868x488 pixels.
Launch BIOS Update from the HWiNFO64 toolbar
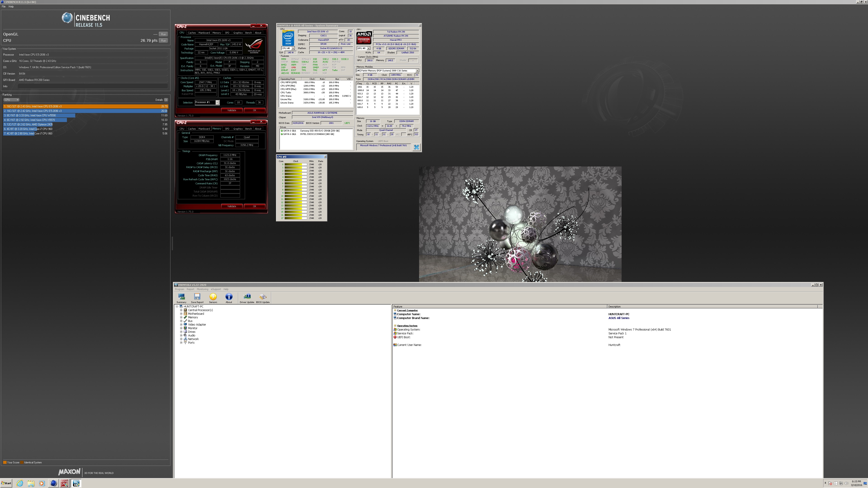pos(263,298)
